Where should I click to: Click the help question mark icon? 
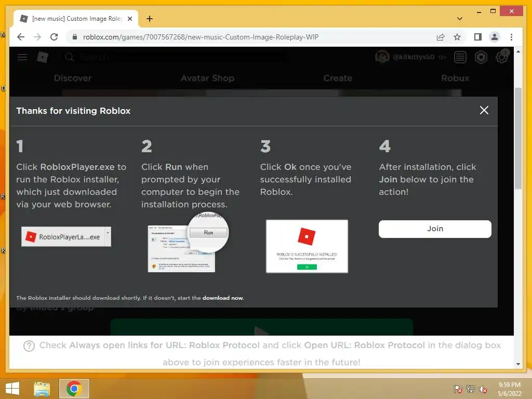(x=29, y=346)
